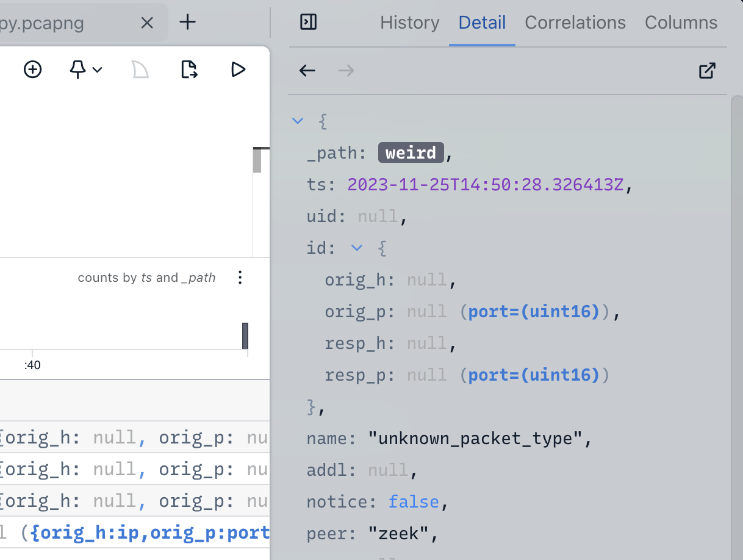Click the notice false value
This screenshot has width=743, height=560.
tap(414, 501)
